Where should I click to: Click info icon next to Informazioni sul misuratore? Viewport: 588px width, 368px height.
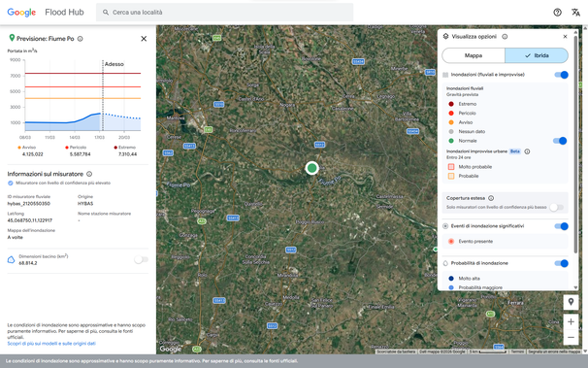89,174
